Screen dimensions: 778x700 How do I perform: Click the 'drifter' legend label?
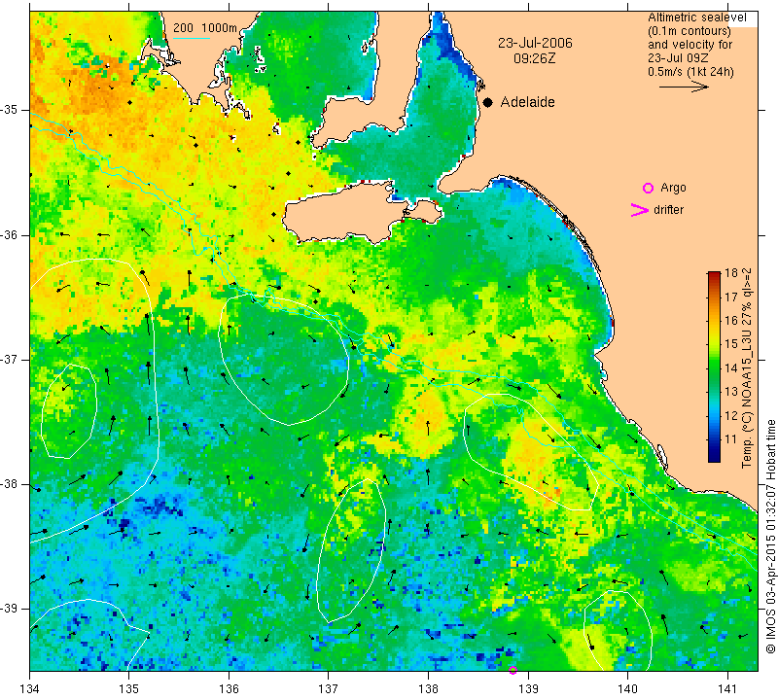coord(668,210)
